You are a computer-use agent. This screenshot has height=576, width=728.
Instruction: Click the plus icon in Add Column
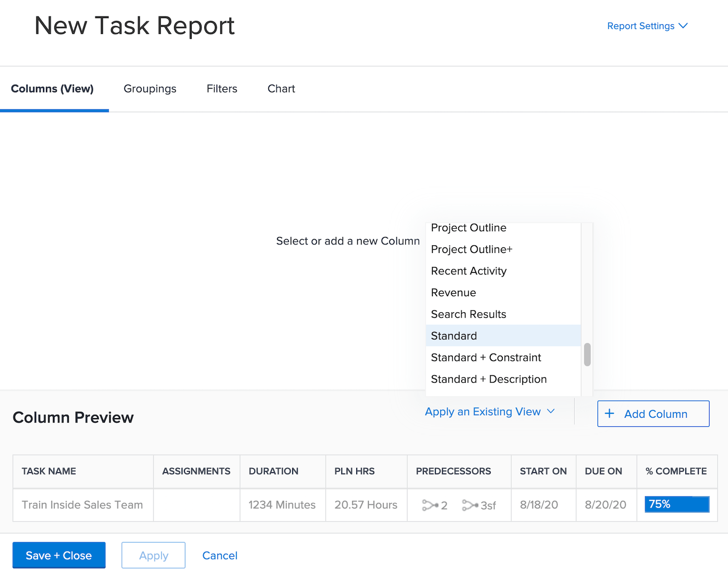click(610, 413)
